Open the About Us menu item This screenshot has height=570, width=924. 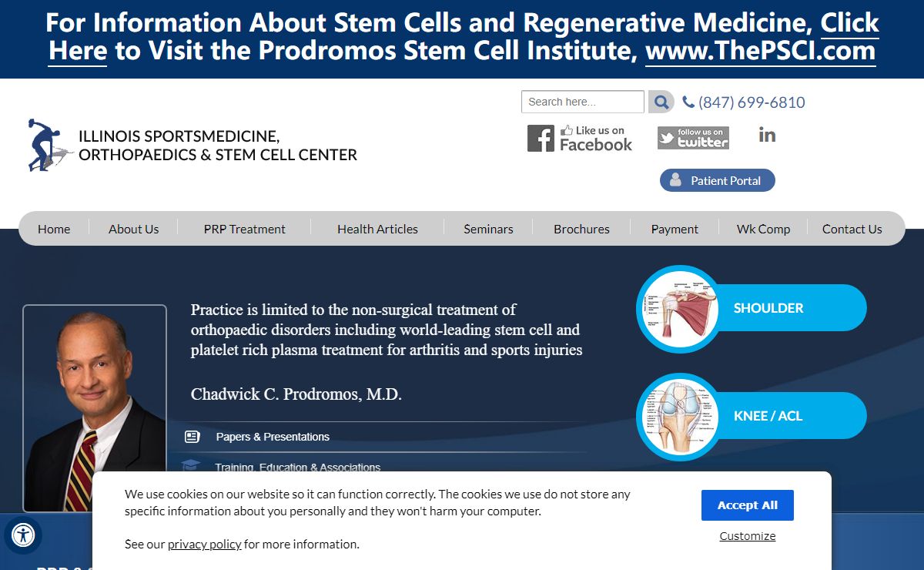pyautogui.click(x=133, y=229)
